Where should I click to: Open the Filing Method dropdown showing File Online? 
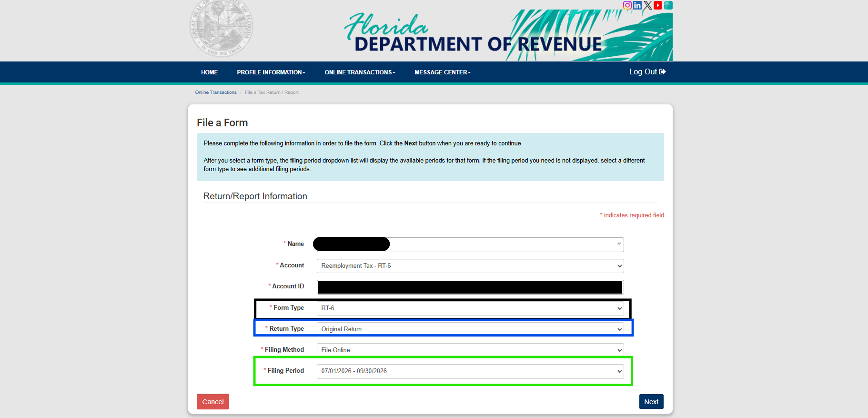470,350
